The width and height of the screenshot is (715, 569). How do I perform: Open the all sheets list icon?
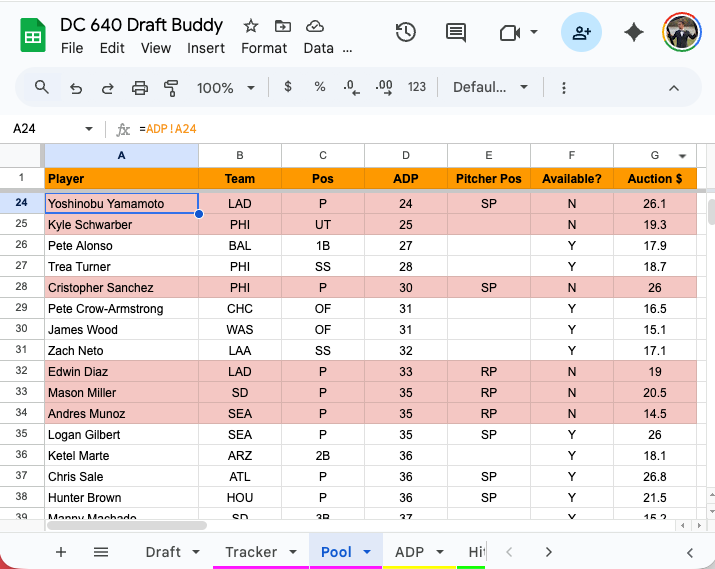(101, 552)
